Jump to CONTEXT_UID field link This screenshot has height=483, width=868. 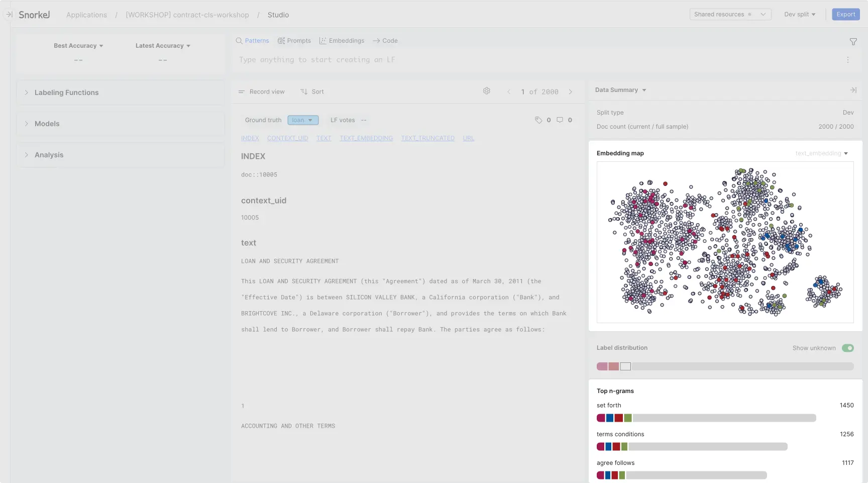click(x=288, y=138)
